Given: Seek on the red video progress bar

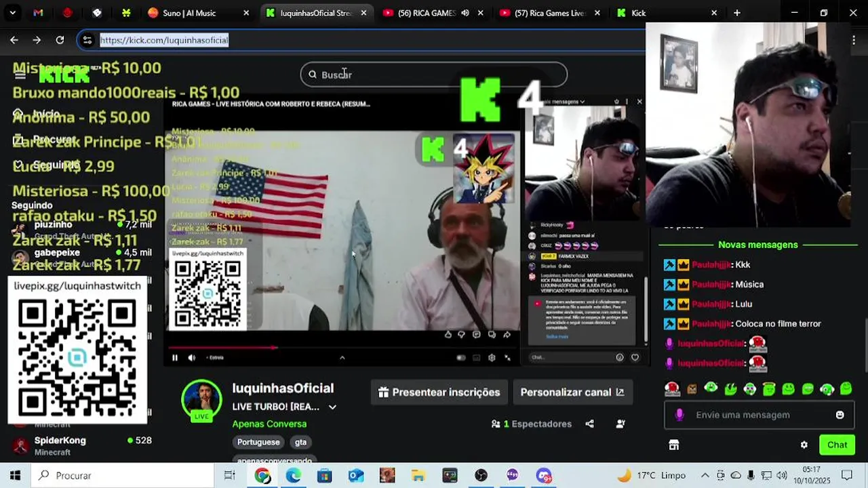Looking at the screenshot, I should tap(342, 348).
